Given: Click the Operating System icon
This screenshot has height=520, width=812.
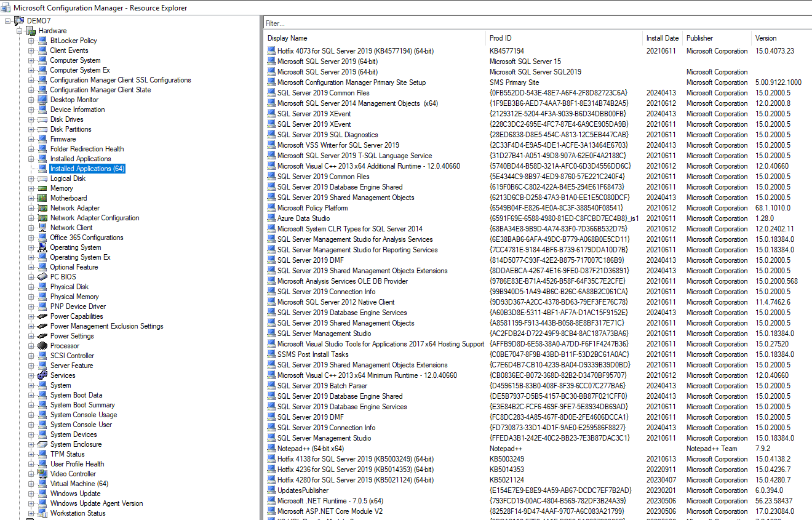Looking at the screenshot, I should [42, 247].
